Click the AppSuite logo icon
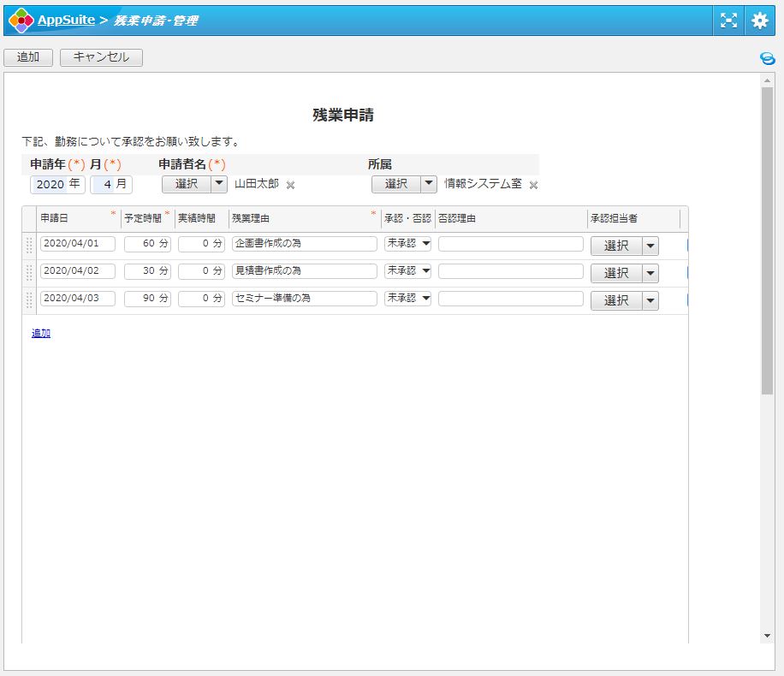Image resolution: width=784 pixels, height=676 pixels. 21,20
